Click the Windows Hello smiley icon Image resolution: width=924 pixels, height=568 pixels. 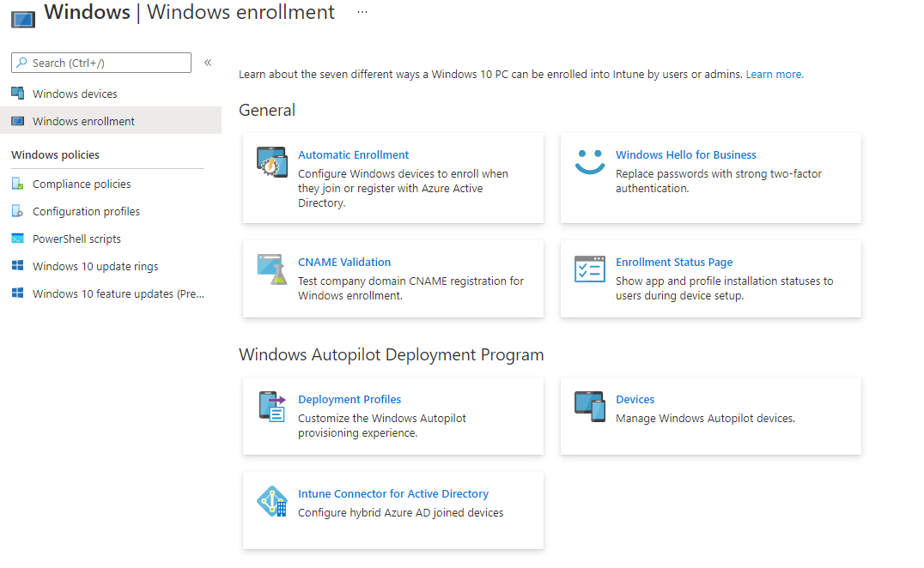[x=590, y=162]
